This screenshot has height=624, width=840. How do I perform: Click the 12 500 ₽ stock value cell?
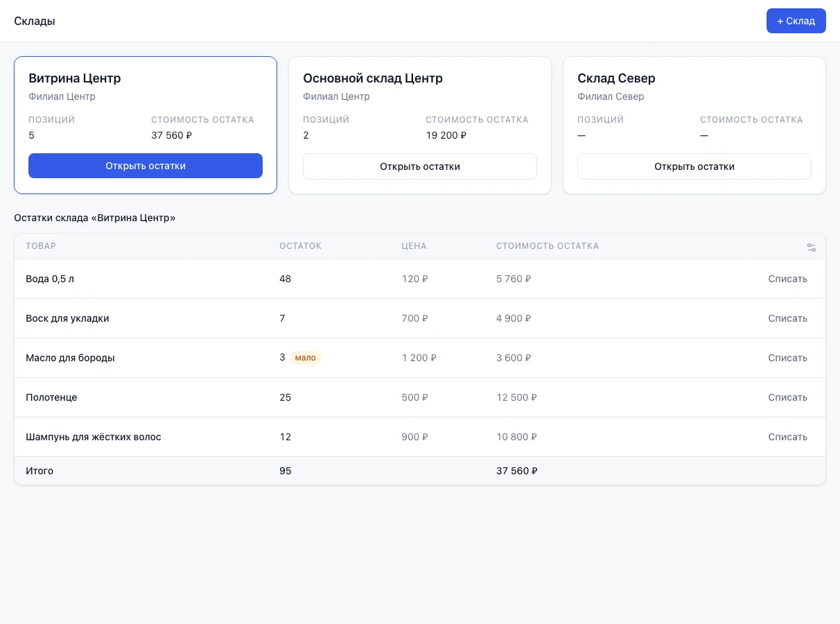pyautogui.click(x=516, y=397)
